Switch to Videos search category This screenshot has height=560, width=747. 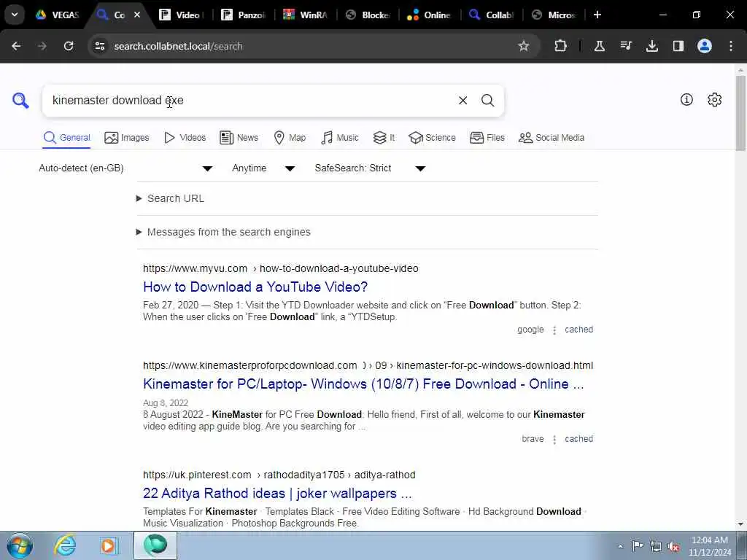(x=185, y=138)
